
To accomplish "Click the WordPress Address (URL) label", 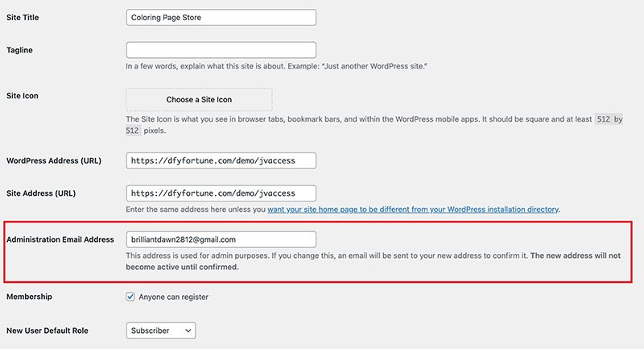I will pos(54,160).
